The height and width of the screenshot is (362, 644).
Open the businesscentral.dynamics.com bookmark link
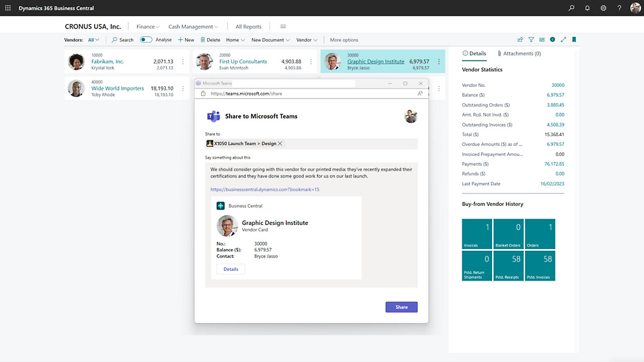click(x=264, y=190)
